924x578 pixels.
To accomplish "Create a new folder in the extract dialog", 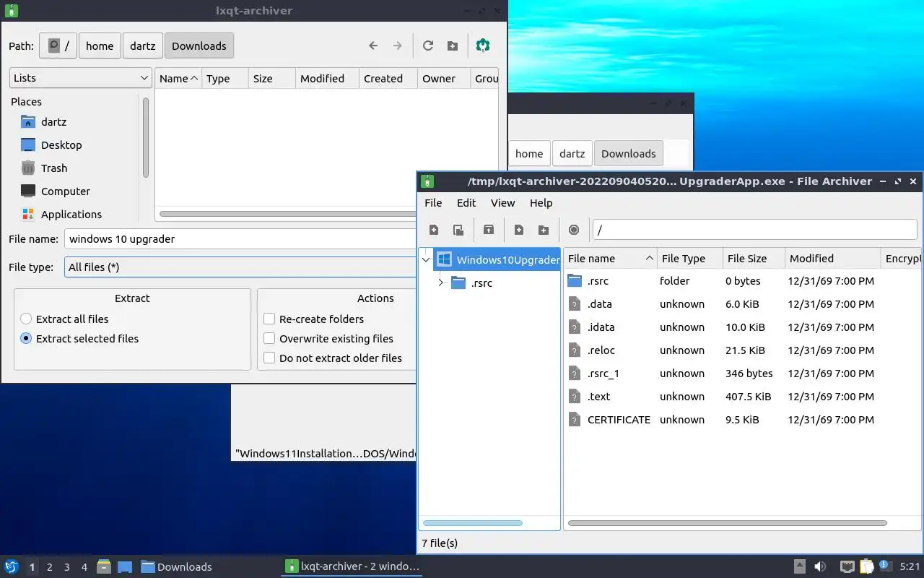I will pyautogui.click(x=453, y=46).
